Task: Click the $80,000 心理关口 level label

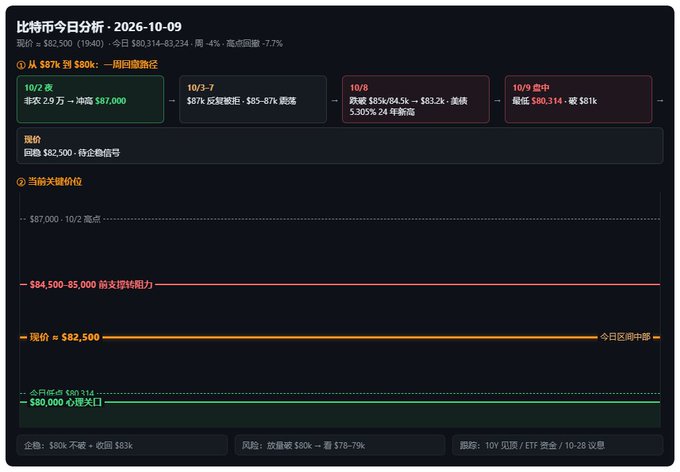Action: [65, 403]
